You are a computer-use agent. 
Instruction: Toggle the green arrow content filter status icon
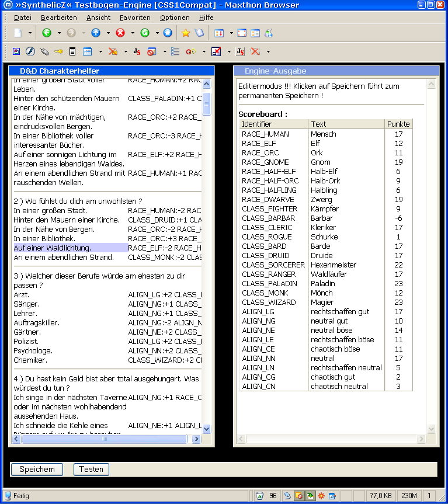(x=310, y=496)
